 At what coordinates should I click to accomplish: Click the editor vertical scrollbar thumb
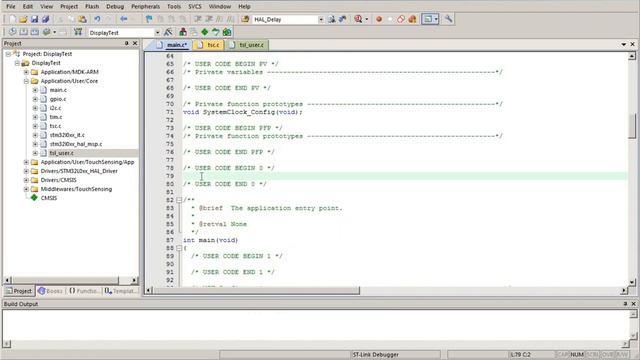click(x=632, y=126)
